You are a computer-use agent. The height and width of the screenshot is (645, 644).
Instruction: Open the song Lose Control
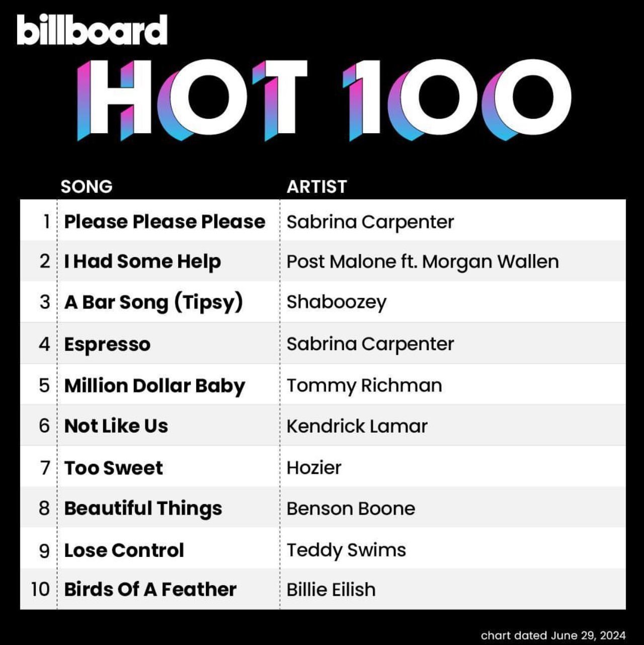point(124,550)
